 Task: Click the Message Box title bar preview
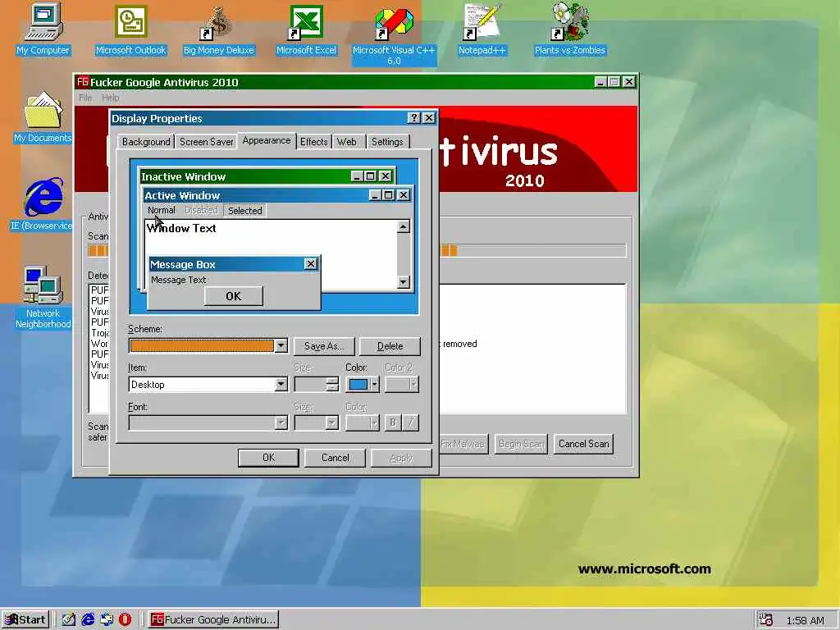coord(234,264)
